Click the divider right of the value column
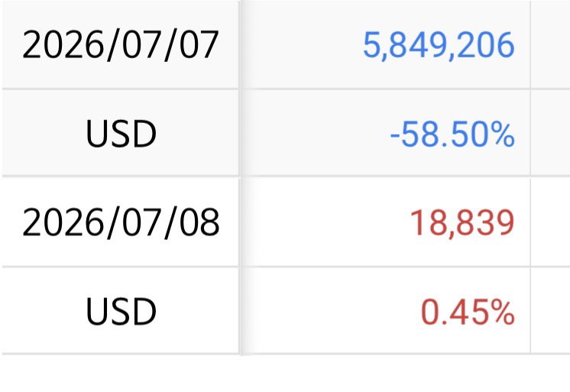 click(x=530, y=177)
